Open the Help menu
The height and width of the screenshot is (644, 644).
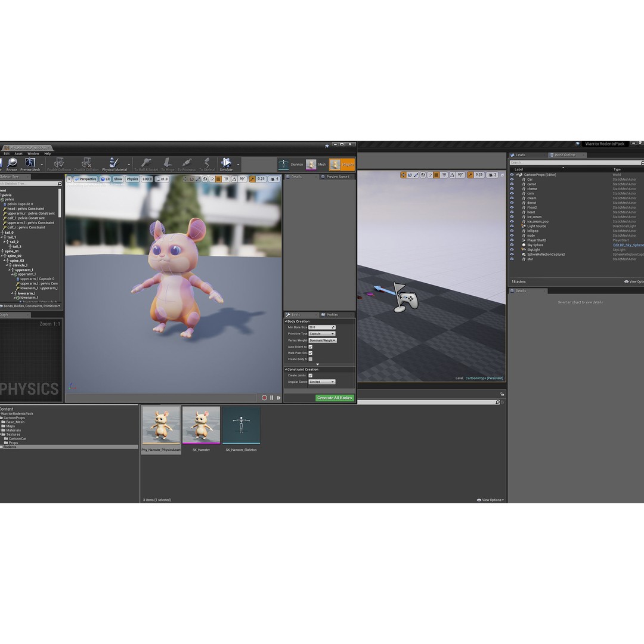(48, 154)
